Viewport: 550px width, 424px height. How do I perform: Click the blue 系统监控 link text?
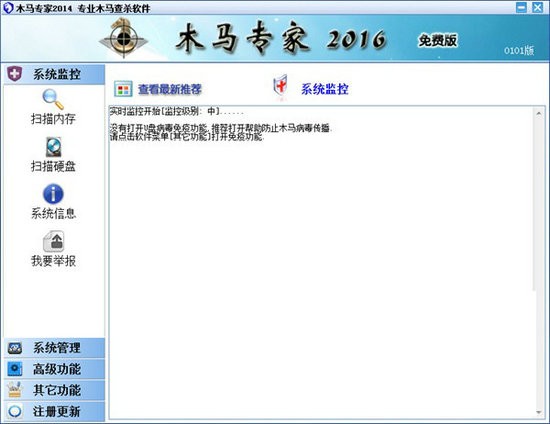coord(325,89)
